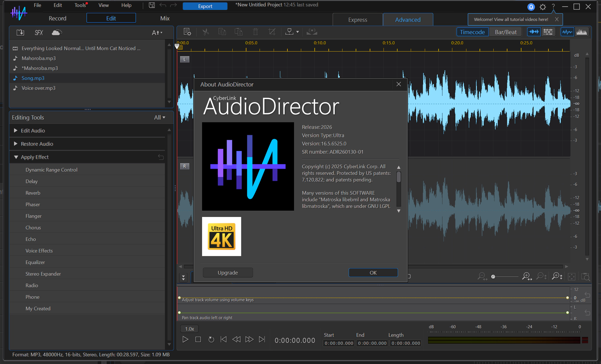The image size is (601, 364).
Task: Toggle the left channel L button
Action: click(185, 59)
